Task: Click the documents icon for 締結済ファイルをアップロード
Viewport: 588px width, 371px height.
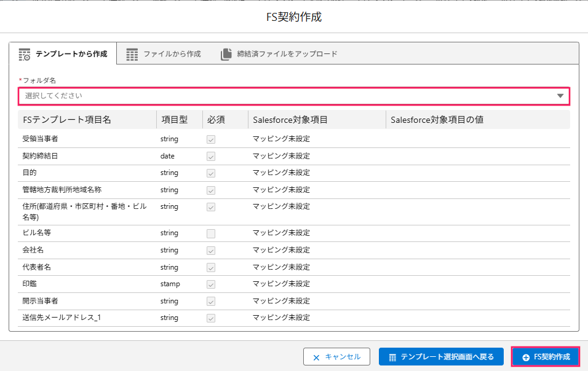Action: pyautogui.click(x=226, y=54)
